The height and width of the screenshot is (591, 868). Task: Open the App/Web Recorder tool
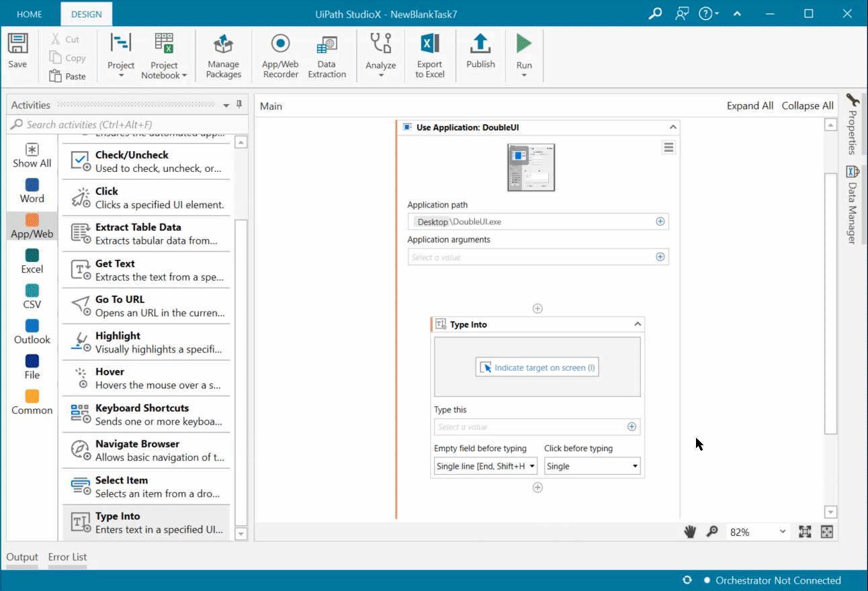[x=280, y=55]
